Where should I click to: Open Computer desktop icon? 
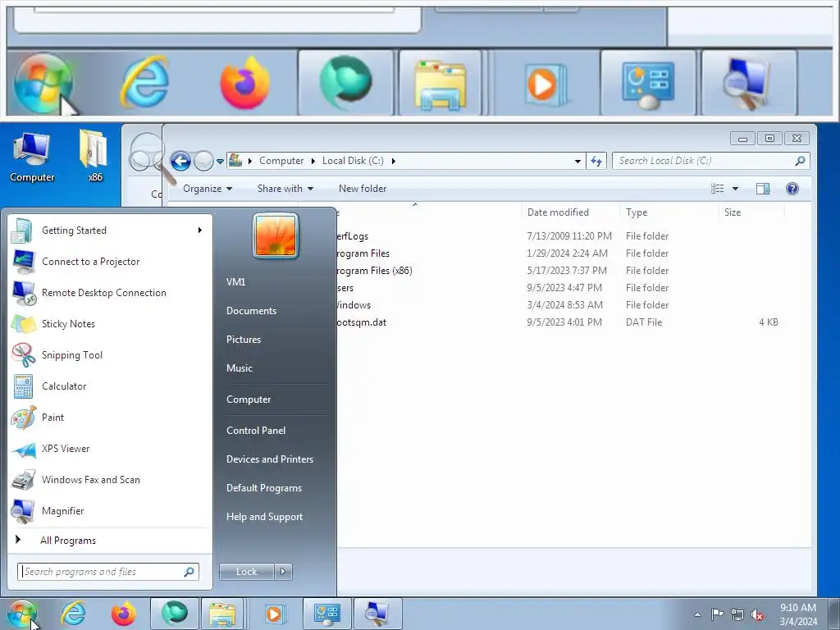(x=32, y=157)
